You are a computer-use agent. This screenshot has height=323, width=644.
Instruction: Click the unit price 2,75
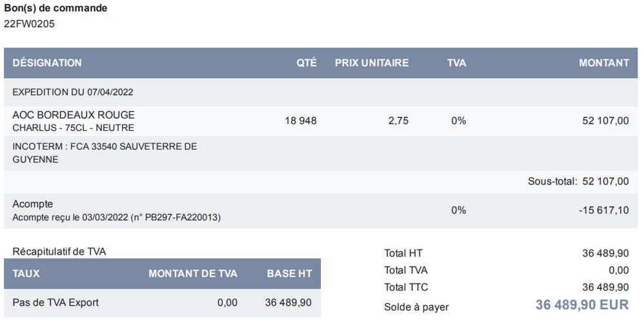pyautogui.click(x=398, y=121)
